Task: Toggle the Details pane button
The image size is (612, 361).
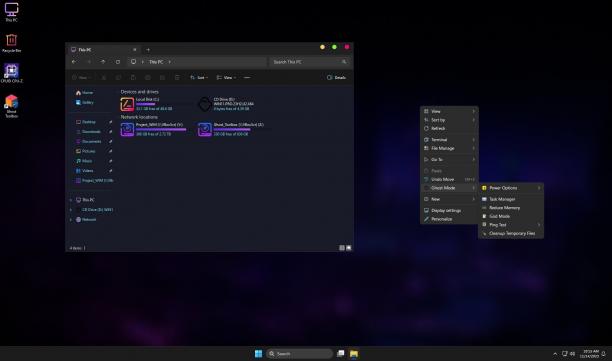Action: click(x=336, y=77)
